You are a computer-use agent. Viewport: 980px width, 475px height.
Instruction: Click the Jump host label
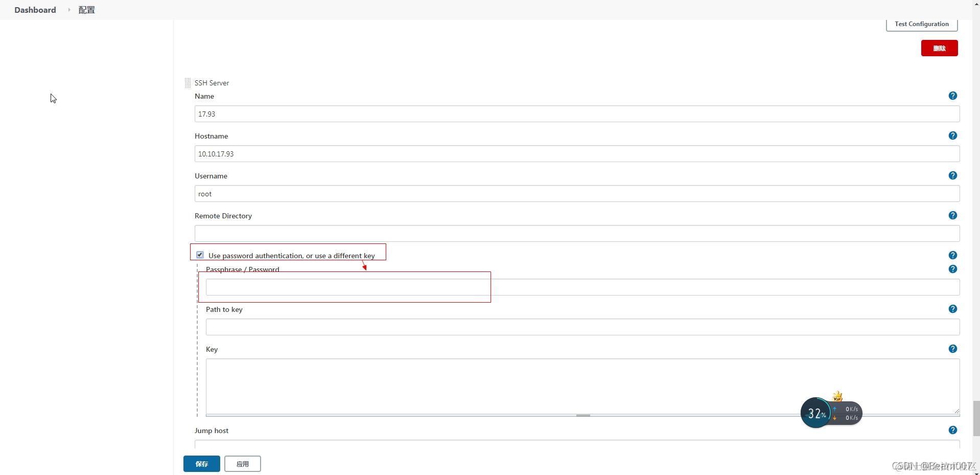pos(212,431)
